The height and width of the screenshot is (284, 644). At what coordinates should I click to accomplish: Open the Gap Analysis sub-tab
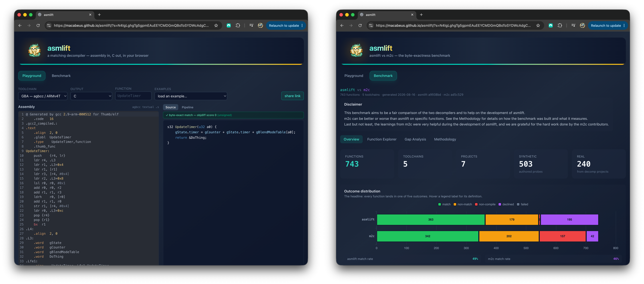[415, 139]
